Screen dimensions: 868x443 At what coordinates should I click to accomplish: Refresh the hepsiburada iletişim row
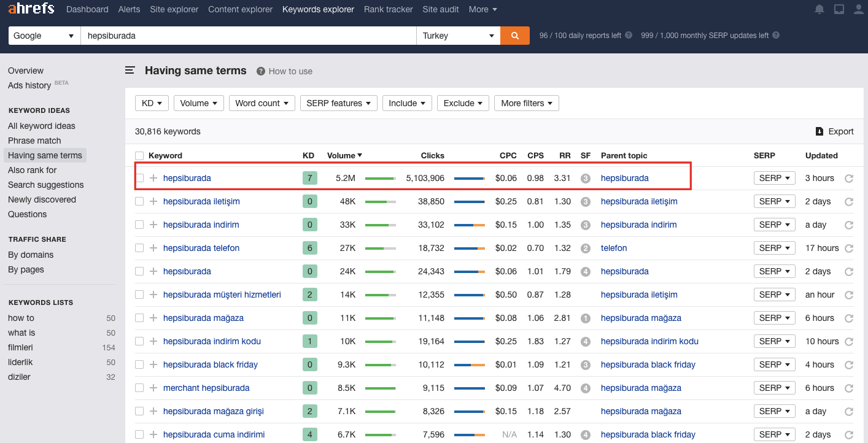click(x=849, y=202)
